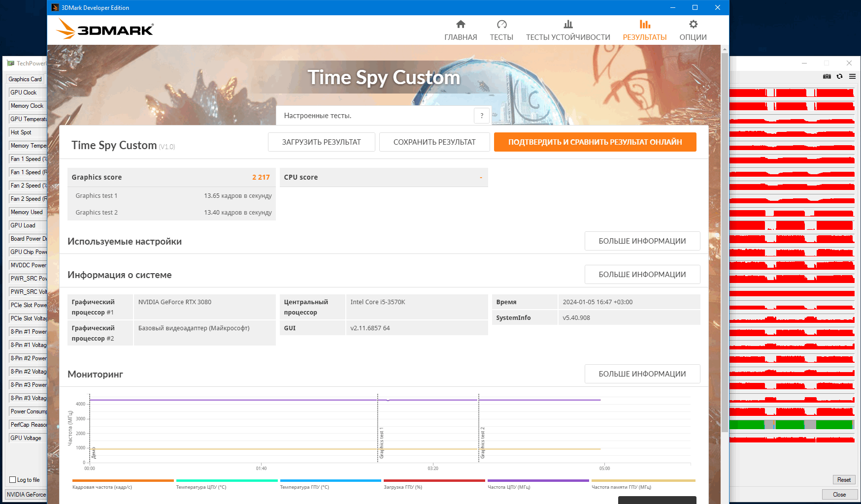Click the question mark help button
The width and height of the screenshot is (861, 504).
pyautogui.click(x=482, y=116)
